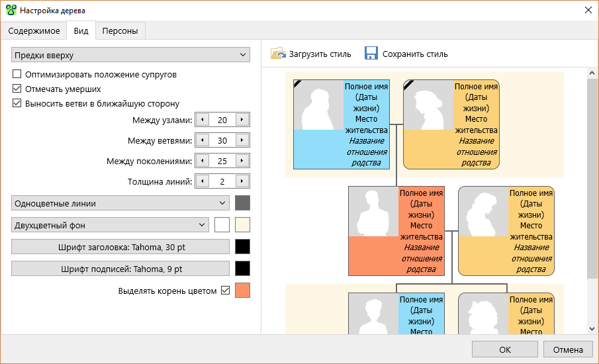
Task: Switch to the Содержимое tab
Action: click(x=34, y=31)
